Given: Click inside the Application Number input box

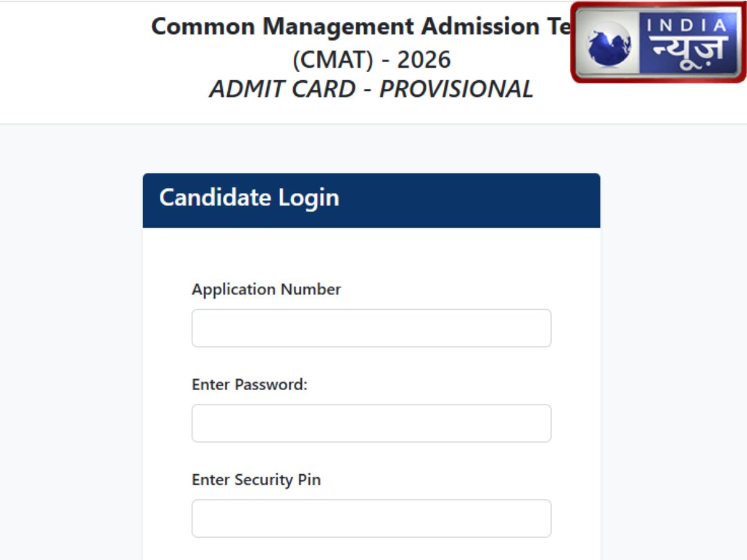Looking at the screenshot, I should [x=371, y=327].
